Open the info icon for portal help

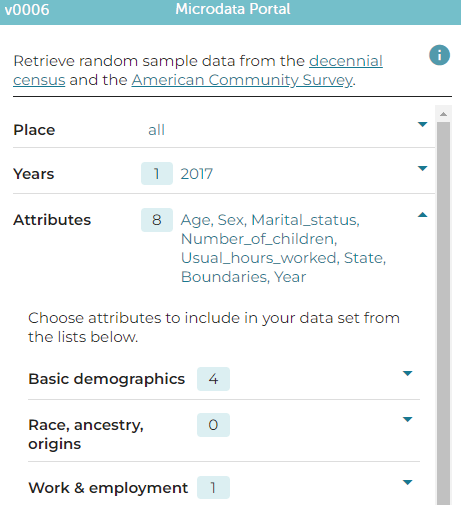pyautogui.click(x=439, y=55)
